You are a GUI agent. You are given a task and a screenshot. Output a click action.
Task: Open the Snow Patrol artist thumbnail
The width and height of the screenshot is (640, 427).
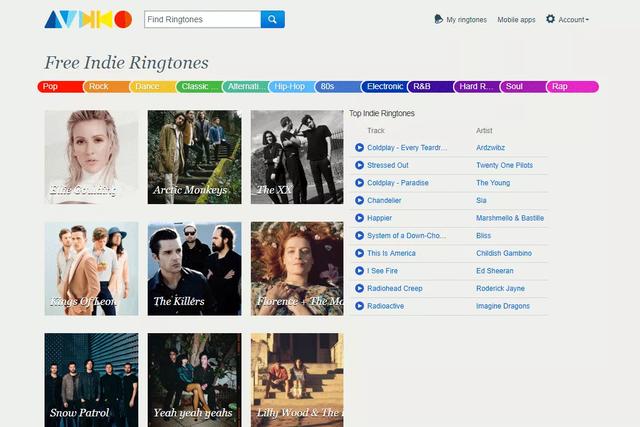91,379
